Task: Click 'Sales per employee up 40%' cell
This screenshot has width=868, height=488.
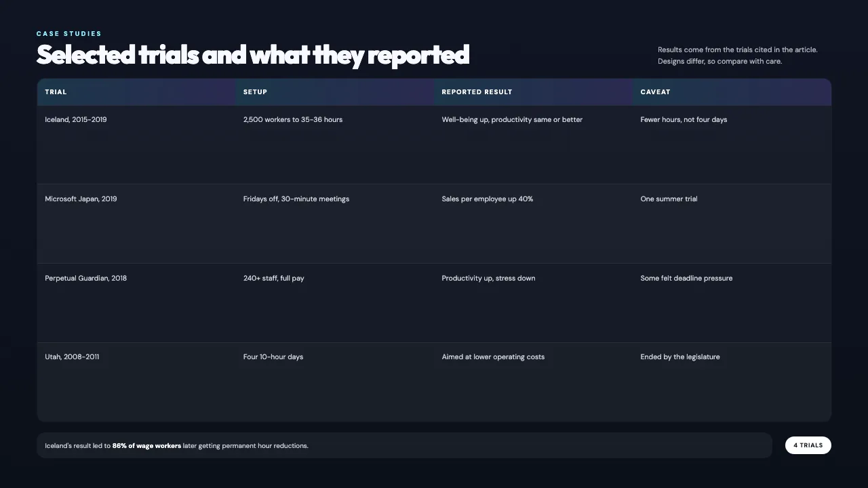Action: (x=533, y=224)
